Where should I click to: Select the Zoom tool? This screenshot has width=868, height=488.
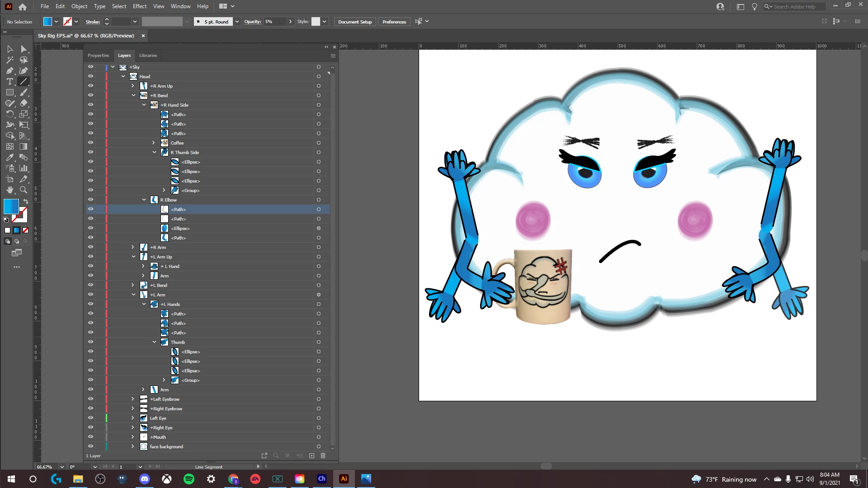(x=24, y=190)
